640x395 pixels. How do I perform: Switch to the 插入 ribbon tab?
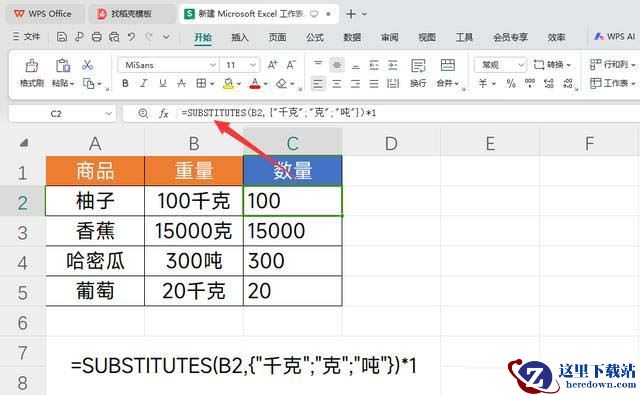click(x=240, y=38)
